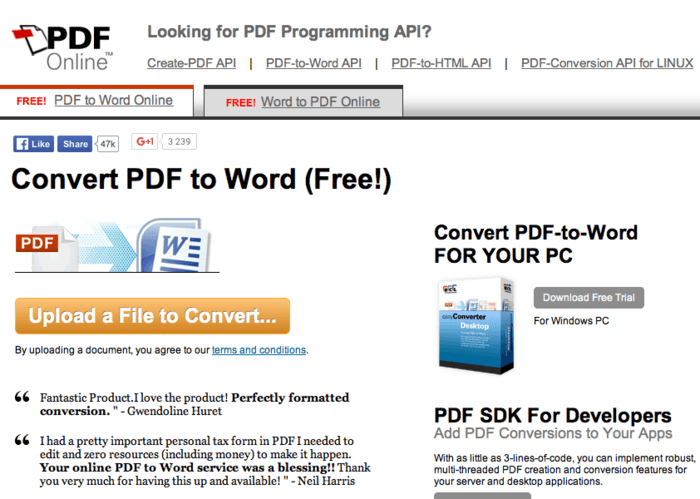The width and height of the screenshot is (700, 499).
Task: Open the PDF to Word Online tab
Action: point(113,100)
